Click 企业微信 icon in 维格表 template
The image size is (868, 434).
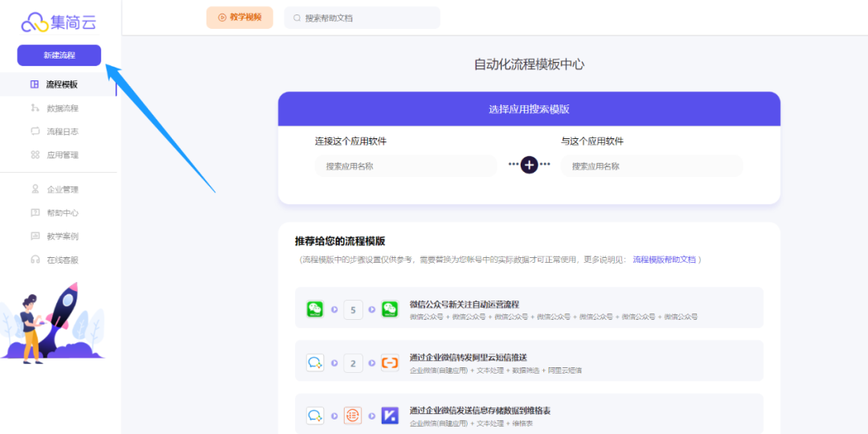[315, 416]
